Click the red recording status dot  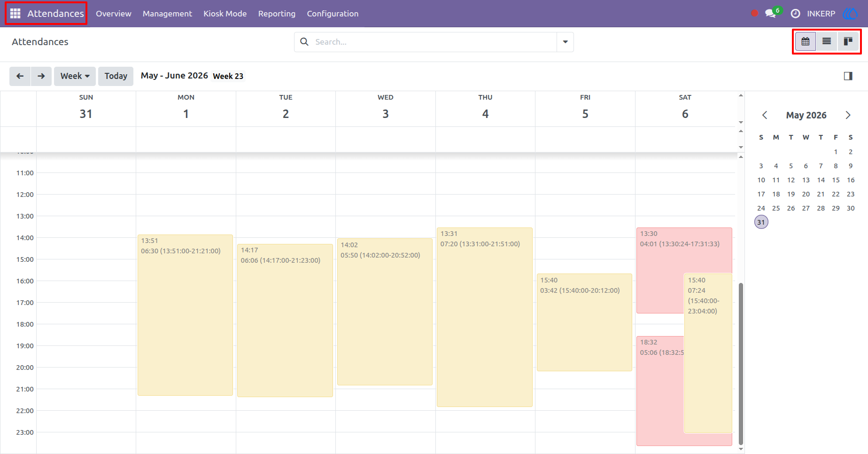(755, 14)
